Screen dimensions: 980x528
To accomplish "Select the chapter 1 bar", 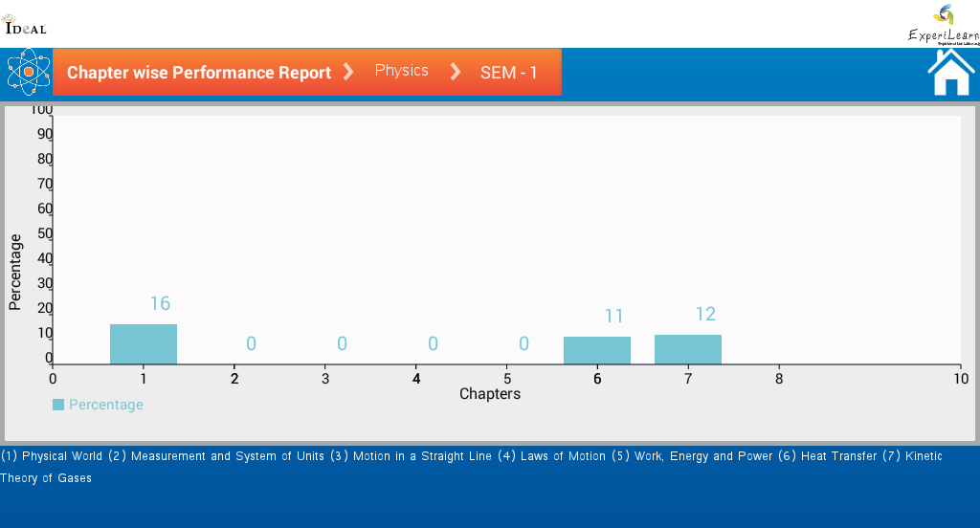I will pyautogui.click(x=144, y=344).
